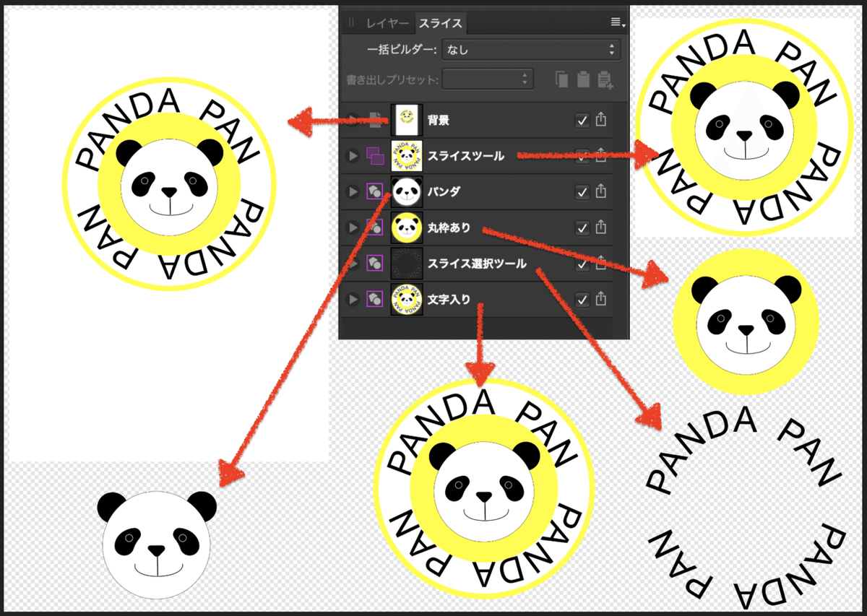Open the panel options hamburger menu
The height and width of the screenshot is (616, 867).
coord(617,22)
